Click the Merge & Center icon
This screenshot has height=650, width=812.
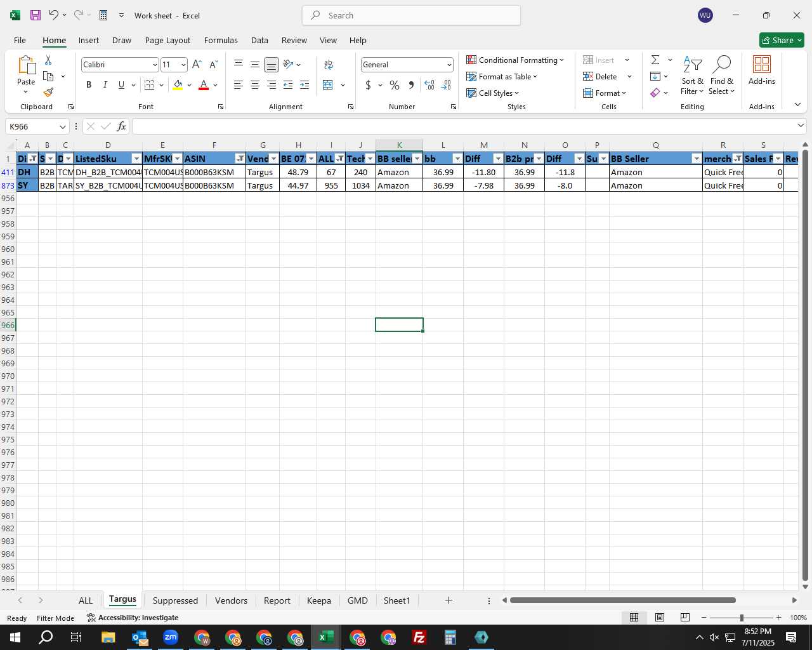[328, 85]
